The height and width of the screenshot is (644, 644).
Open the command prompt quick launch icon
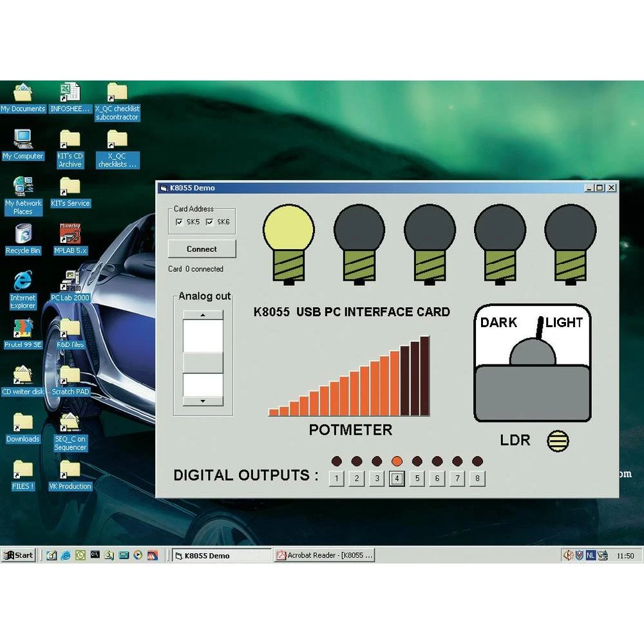point(95,554)
